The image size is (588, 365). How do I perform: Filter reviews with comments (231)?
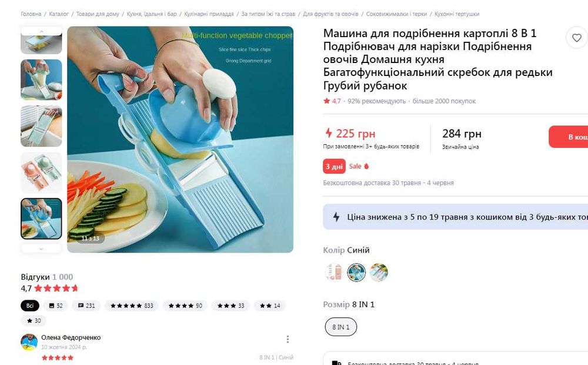(86, 306)
